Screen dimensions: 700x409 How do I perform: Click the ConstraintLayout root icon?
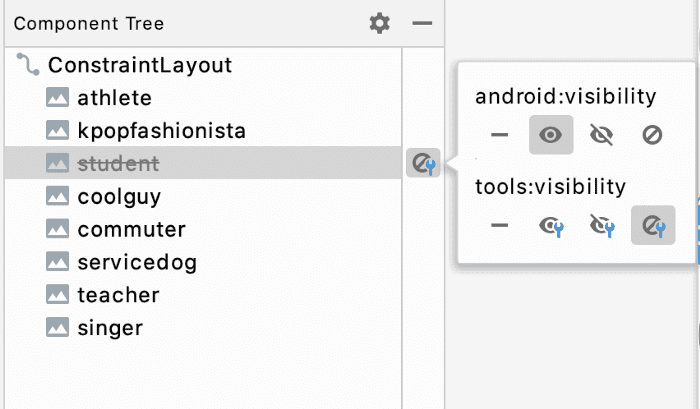(30, 66)
